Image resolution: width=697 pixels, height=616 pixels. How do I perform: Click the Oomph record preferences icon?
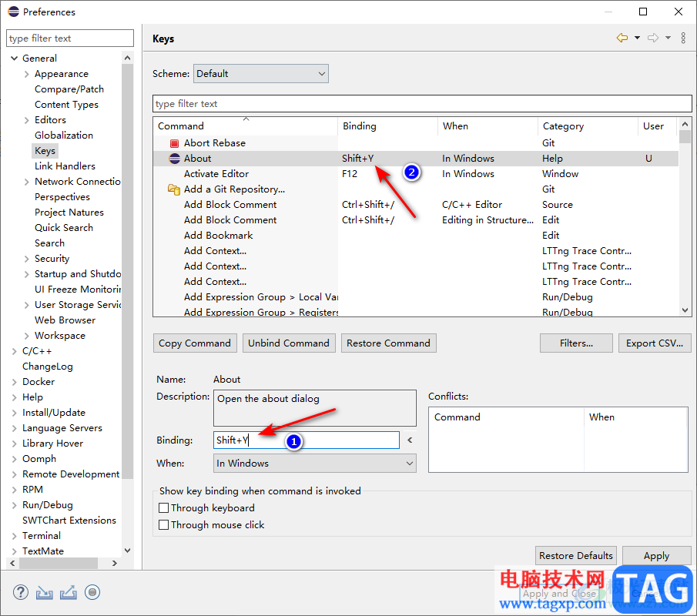tap(92, 592)
